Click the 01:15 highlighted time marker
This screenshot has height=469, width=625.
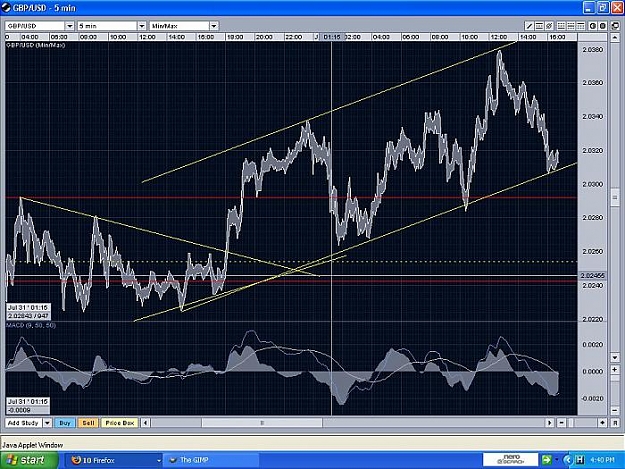(332, 37)
